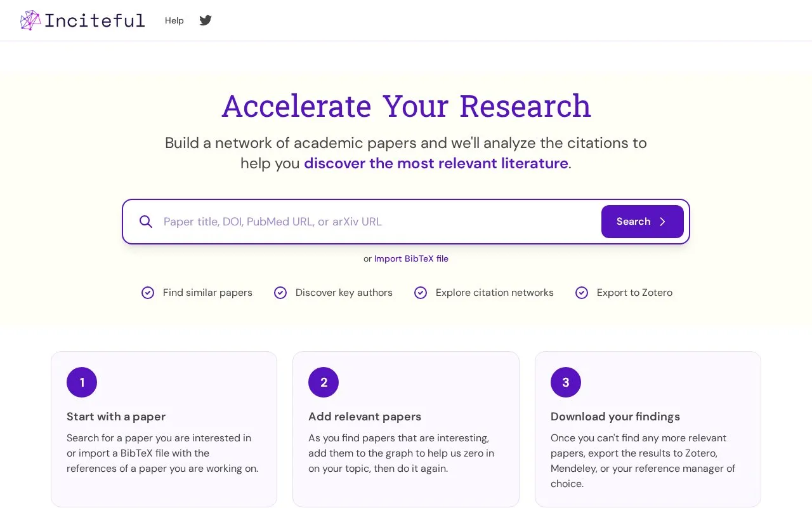Click the 'Find similar papers' label
Viewport: 812px width, 508px height.
207,293
